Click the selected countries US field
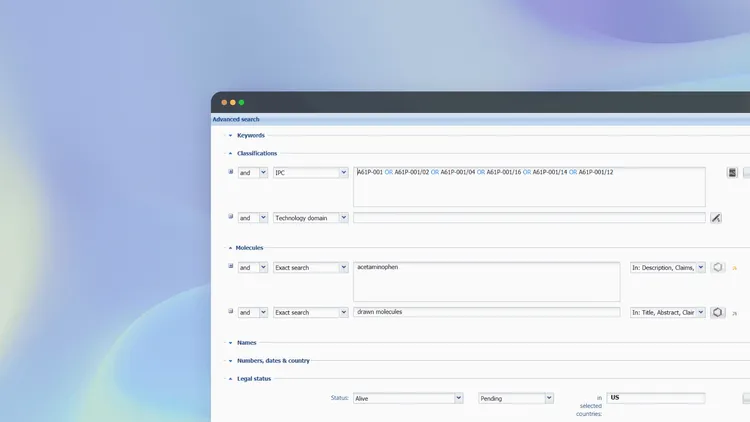Viewport: 750px width, 422px height. pos(655,398)
